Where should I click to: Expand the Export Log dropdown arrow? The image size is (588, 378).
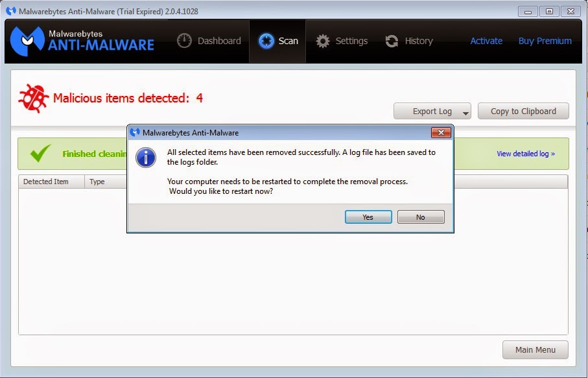465,113
